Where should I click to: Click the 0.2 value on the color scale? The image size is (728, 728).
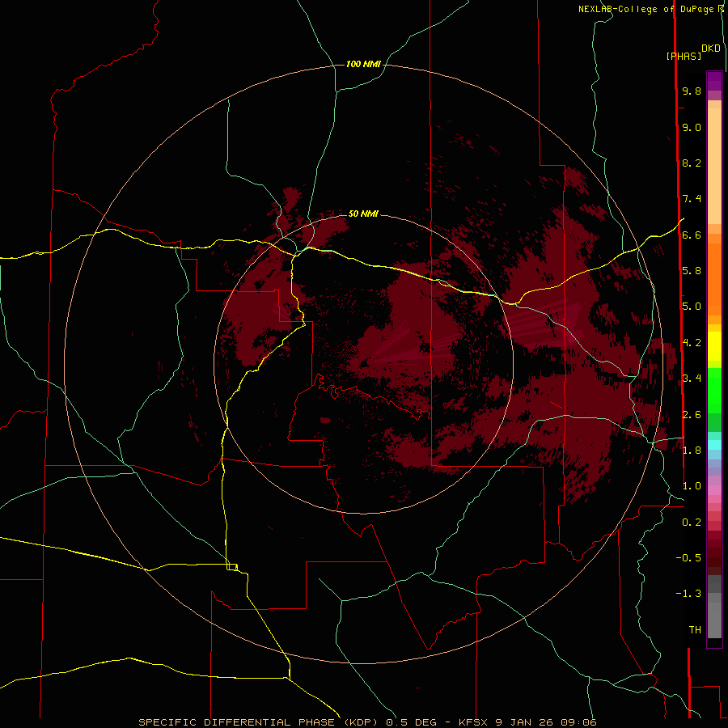point(692,523)
